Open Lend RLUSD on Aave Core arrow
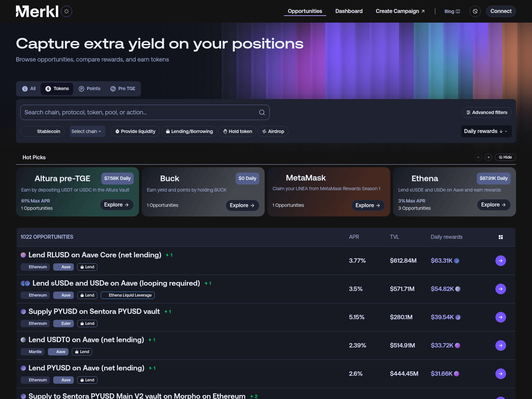Image resolution: width=532 pixels, height=399 pixels. coord(501,261)
